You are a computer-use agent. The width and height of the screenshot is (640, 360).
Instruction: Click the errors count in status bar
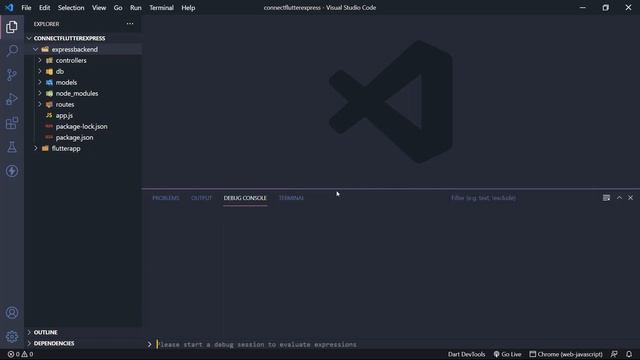click(13, 354)
